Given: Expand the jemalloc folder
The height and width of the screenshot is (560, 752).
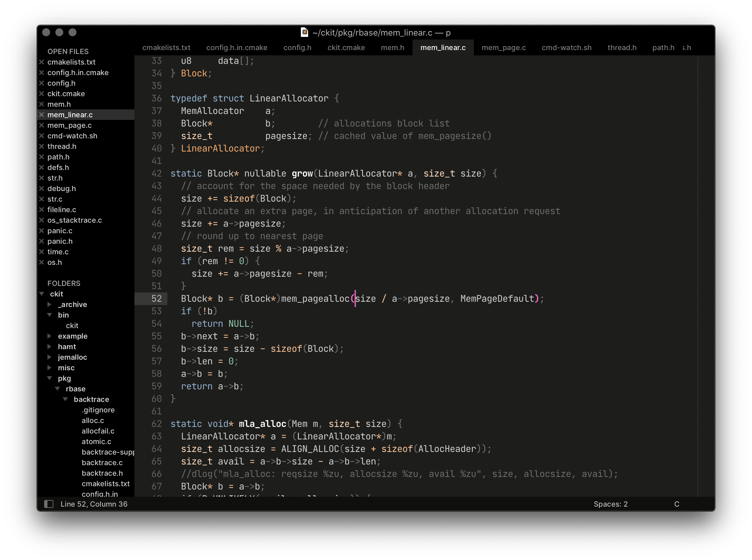Looking at the screenshot, I should click(49, 357).
